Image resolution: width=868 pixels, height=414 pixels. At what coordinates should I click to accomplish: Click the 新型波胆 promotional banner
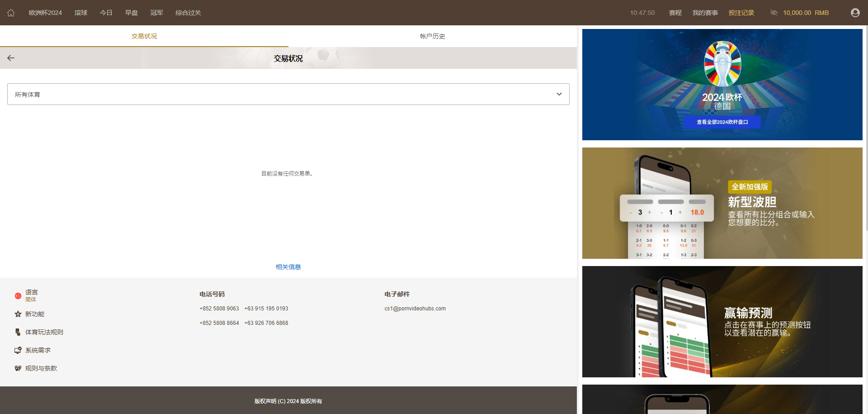722,203
